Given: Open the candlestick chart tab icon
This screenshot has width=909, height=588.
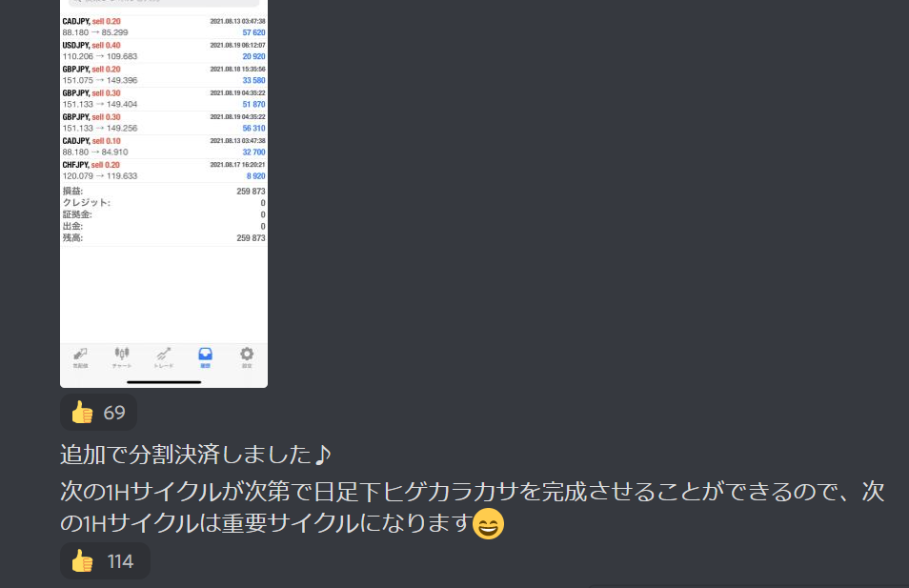Looking at the screenshot, I should tap(122, 357).
